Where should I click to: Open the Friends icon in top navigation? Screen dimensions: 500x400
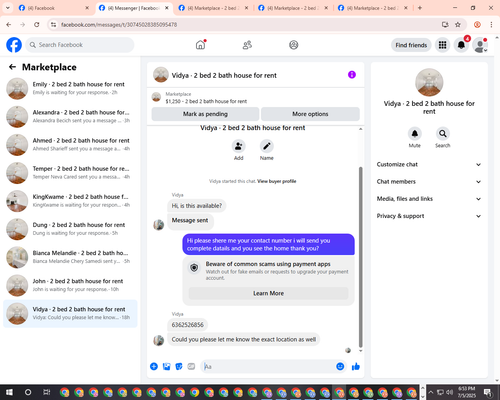click(247, 45)
